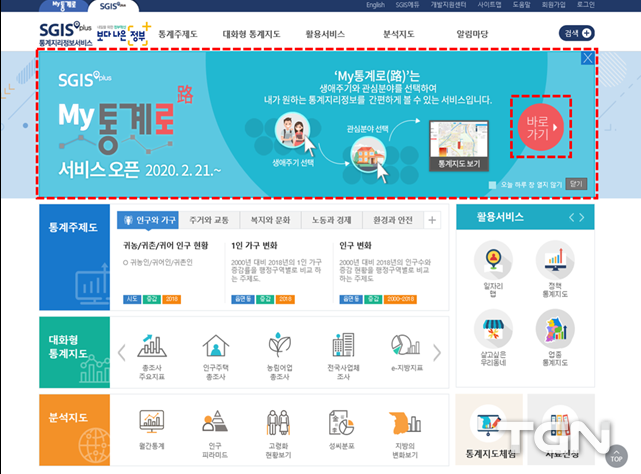Select the 복지와 문화 tab
The image size is (641, 474).
point(271,220)
